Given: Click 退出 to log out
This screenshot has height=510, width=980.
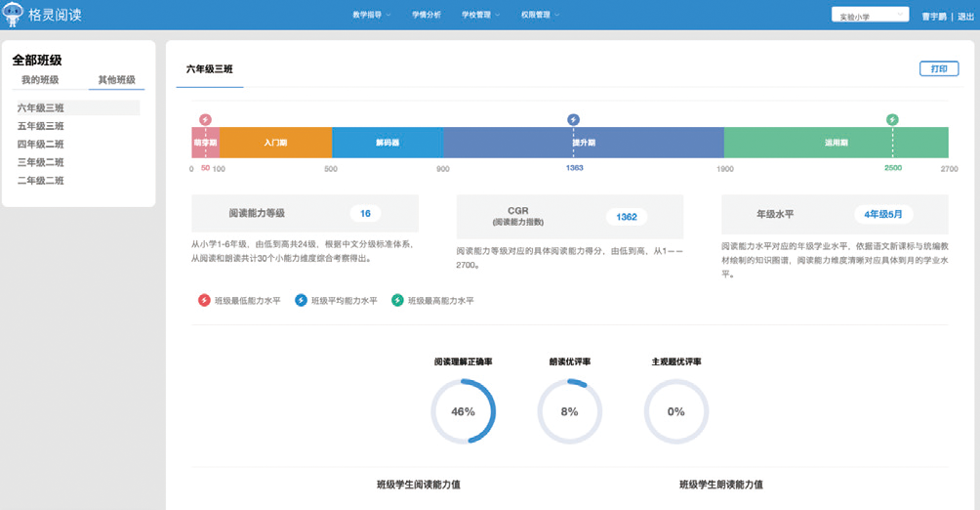Looking at the screenshot, I should [965, 17].
